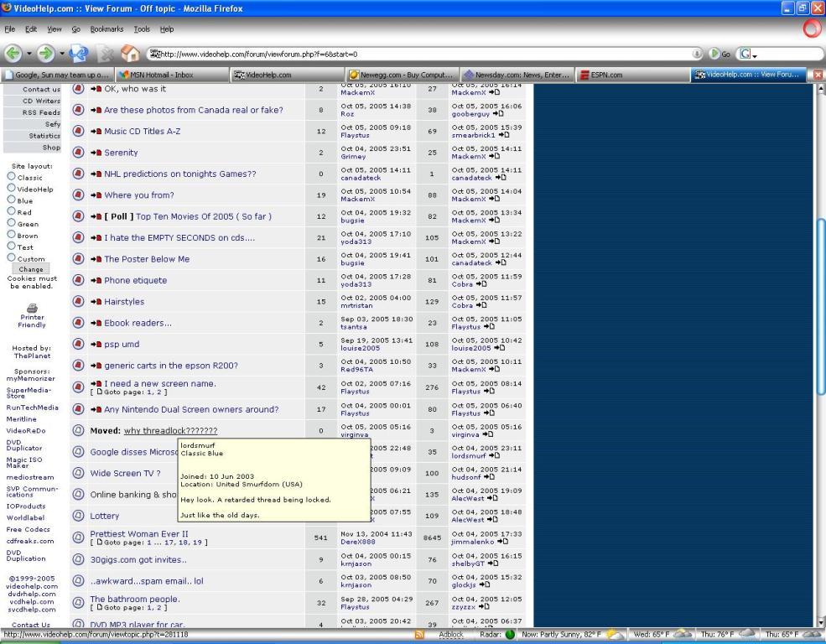Open the File menu
This screenshot has width=826, height=644.
click(9, 29)
